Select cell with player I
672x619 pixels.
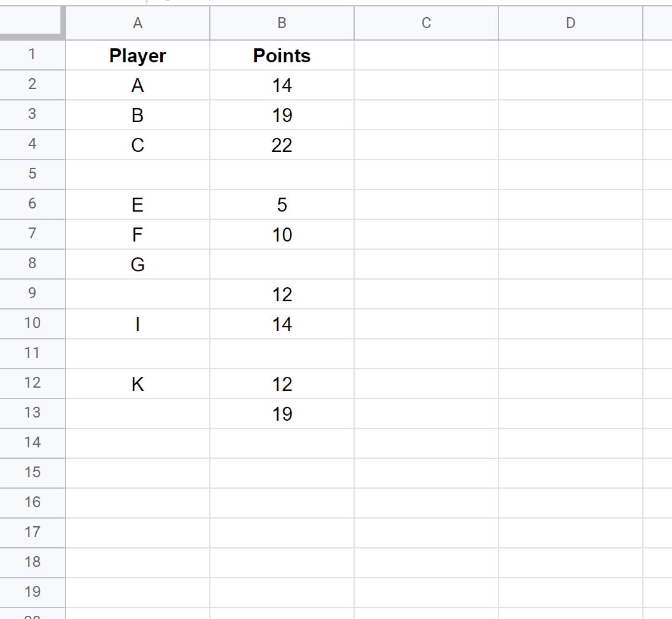point(137,324)
